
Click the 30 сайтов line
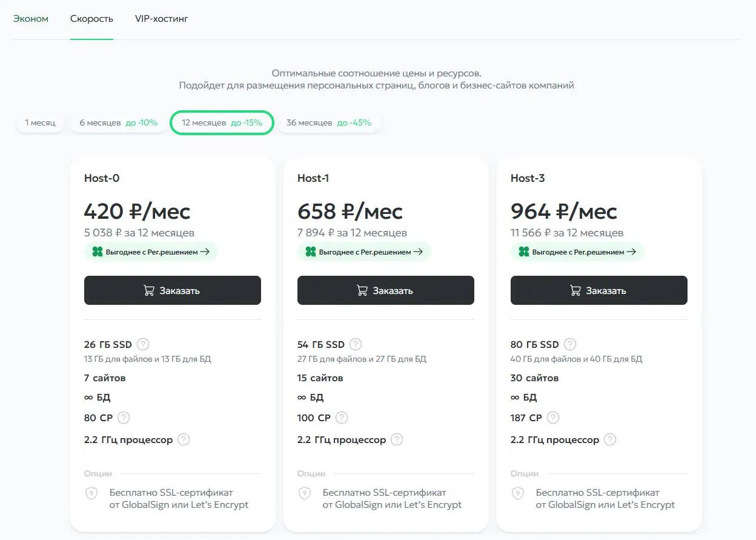pos(535,378)
